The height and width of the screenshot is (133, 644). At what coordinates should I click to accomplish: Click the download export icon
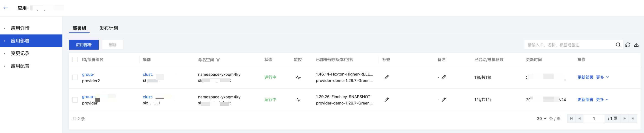point(636,45)
